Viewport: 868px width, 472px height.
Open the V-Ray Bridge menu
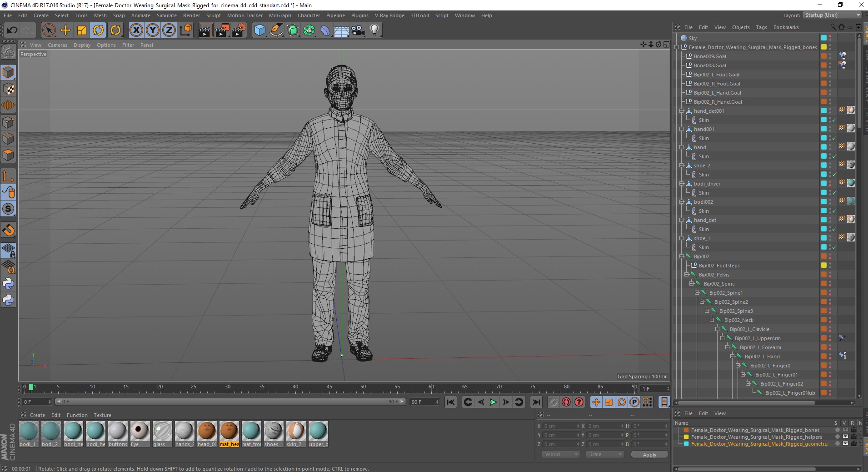(389, 15)
